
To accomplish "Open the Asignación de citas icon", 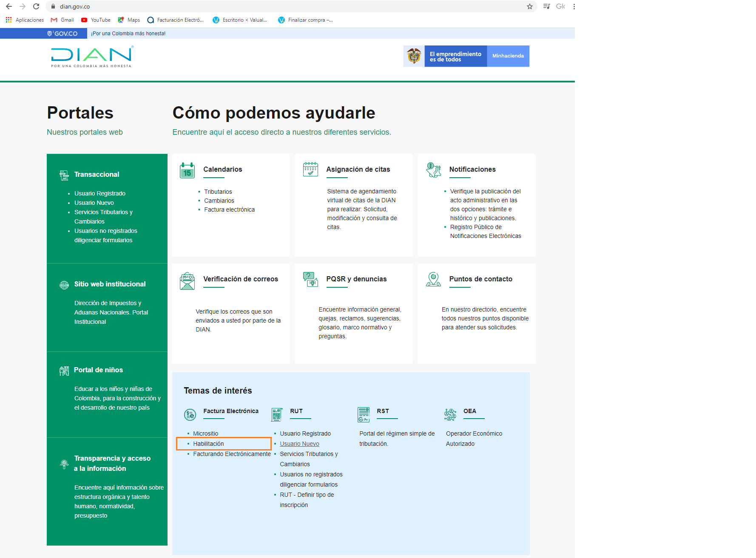I will click(x=310, y=169).
